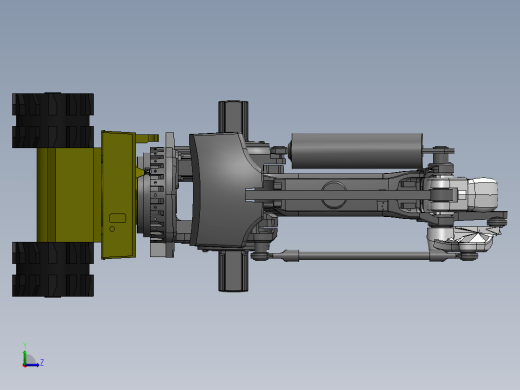Select the lower vertical strut tube
Screen dimensions: 520x390
(233, 271)
